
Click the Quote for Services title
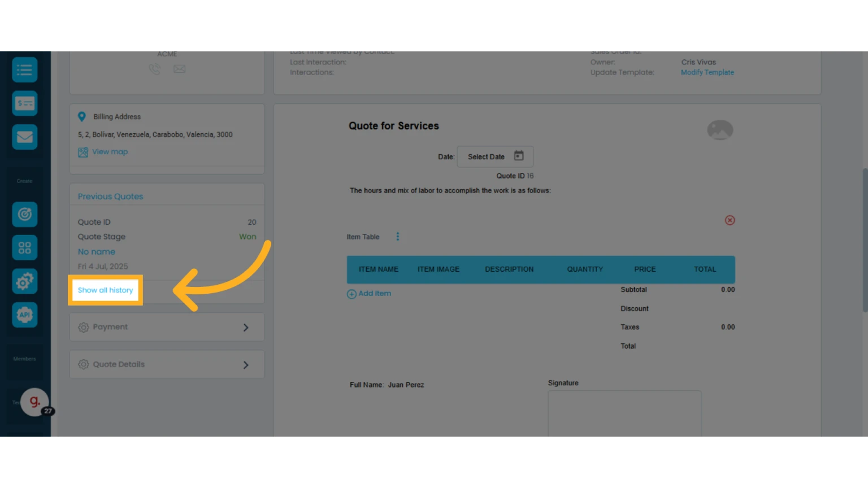point(394,126)
